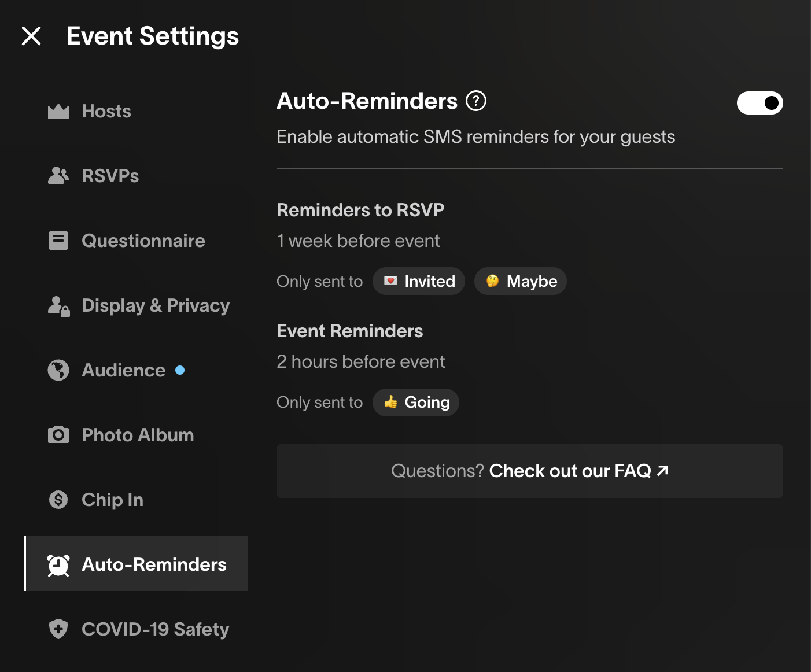Click the globe icon for Audience
The height and width of the screenshot is (672, 811).
tap(58, 370)
